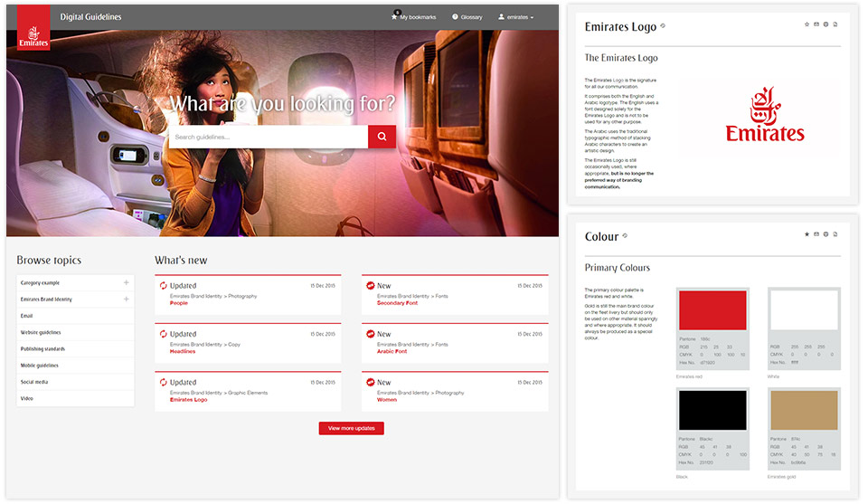Open the new Arabic Font entry
Image resolution: width=868 pixels, height=504 pixels.
point(392,351)
